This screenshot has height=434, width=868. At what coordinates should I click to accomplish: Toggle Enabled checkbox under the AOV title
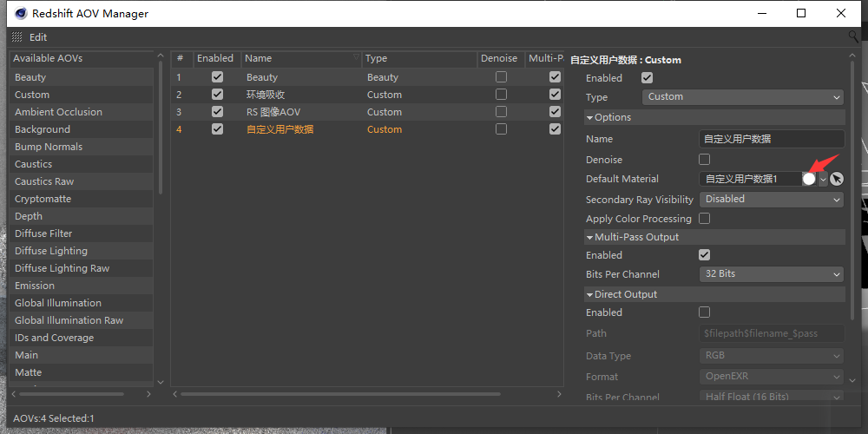pyautogui.click(x=647, y=78)
